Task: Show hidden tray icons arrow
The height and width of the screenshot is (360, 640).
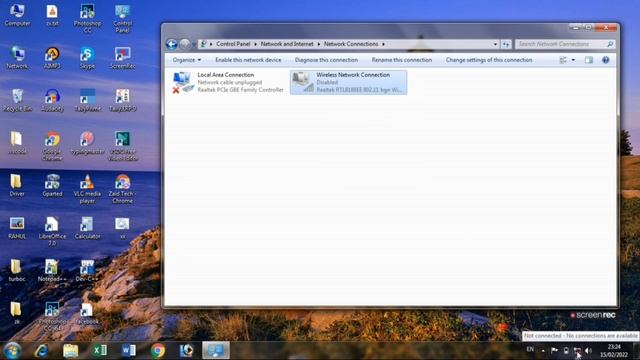Action: point(543,350)
